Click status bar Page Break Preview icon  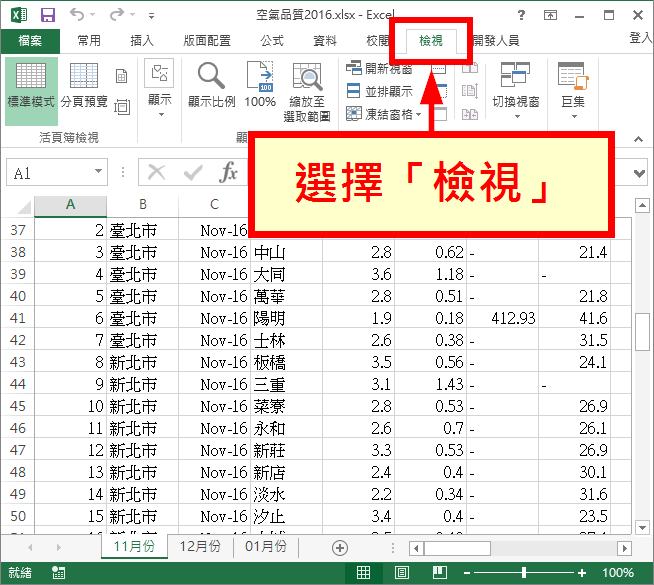pyautogui.click(x=440, y=572)
